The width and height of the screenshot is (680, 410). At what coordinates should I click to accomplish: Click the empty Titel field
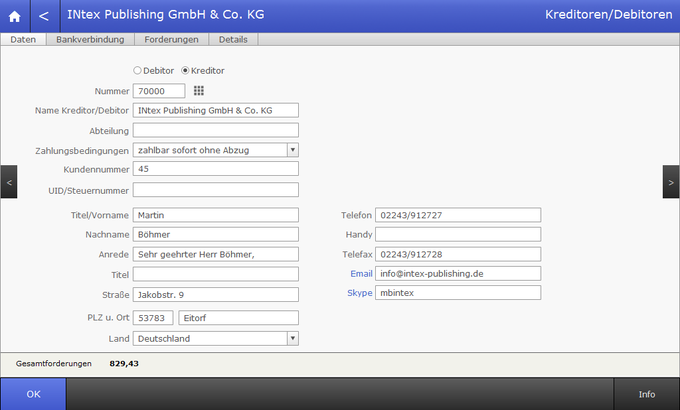click(x=216, y=274)
